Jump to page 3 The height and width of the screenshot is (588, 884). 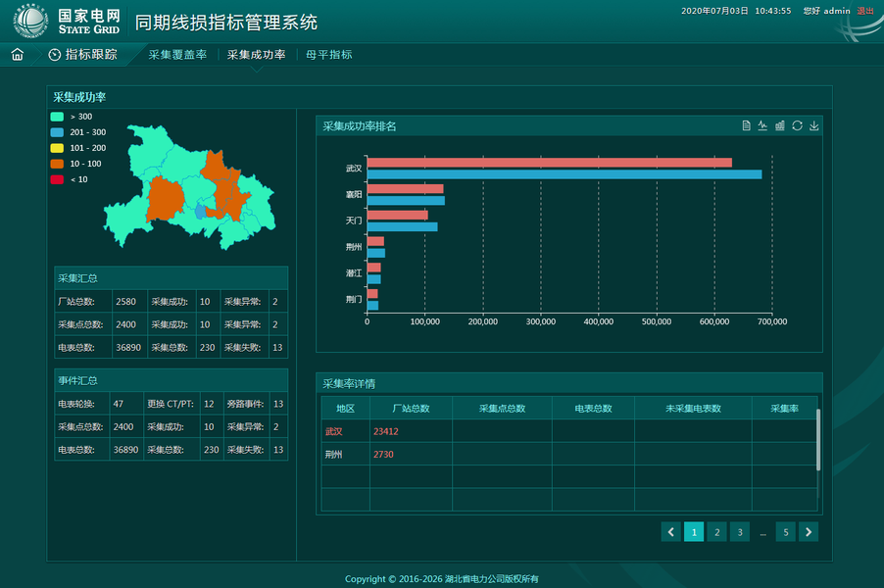coord(740,531)
